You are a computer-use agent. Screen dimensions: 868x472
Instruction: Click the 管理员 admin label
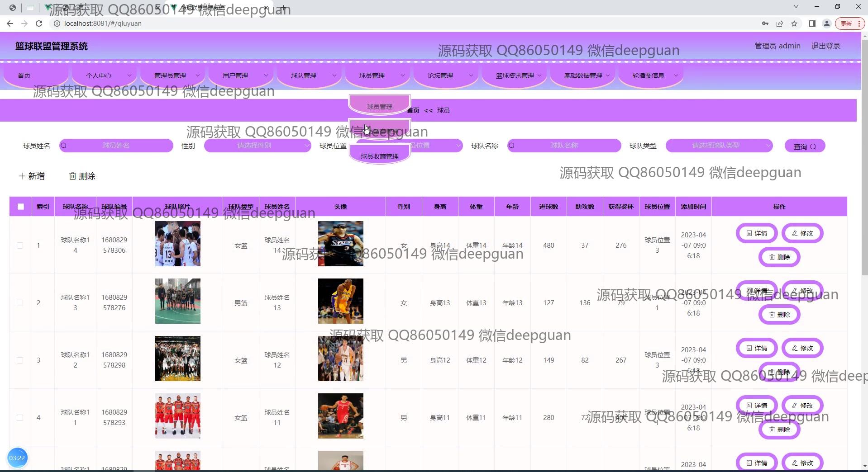tap(777, 46)
